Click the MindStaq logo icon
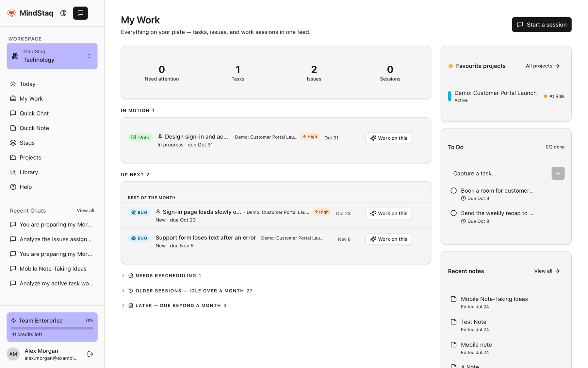Viewport: 588px width, 368px height. point(12,13)
